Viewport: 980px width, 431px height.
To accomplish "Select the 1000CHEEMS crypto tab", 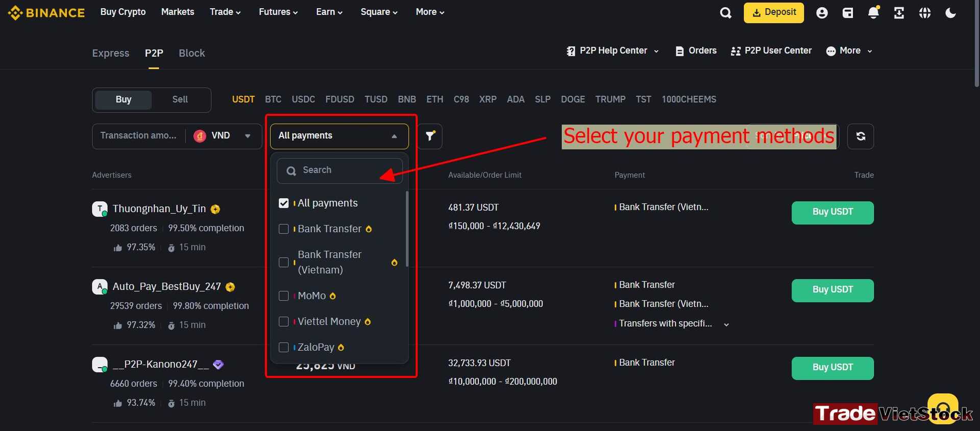I will (x=689, y=100).
